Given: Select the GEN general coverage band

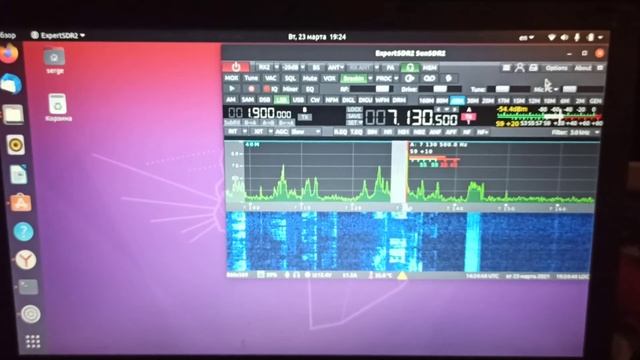Looking at the screenshot, I should point(595,100).
